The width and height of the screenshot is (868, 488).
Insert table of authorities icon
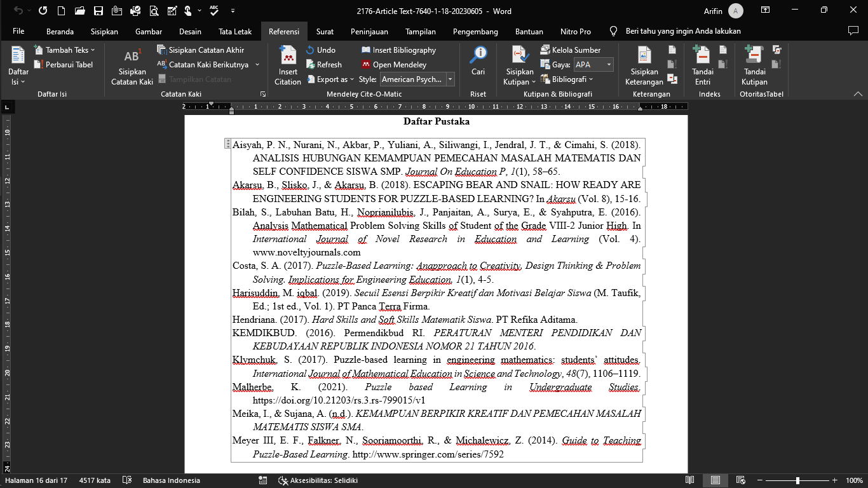776,50
